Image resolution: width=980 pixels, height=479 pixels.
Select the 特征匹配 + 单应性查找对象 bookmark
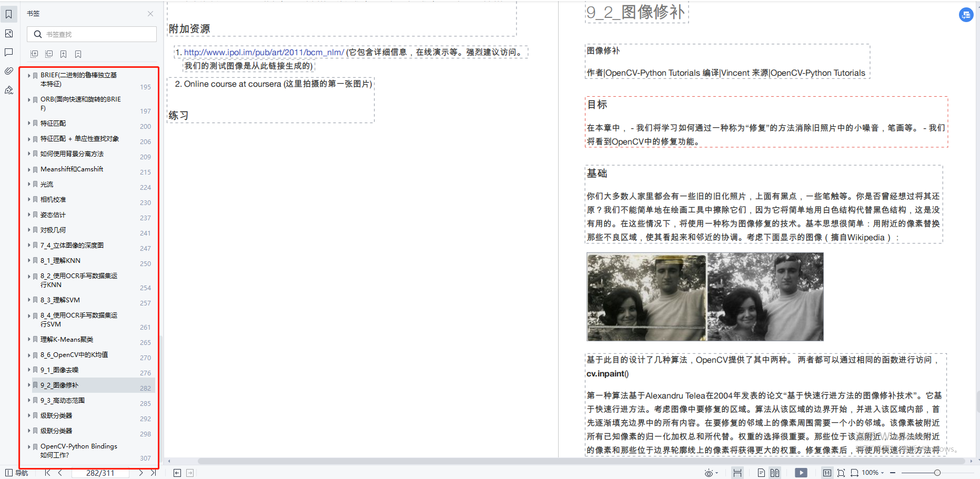79,139
